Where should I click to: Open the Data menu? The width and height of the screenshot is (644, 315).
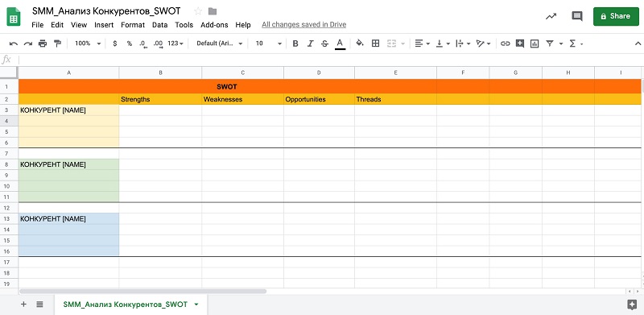coord(159,25)
